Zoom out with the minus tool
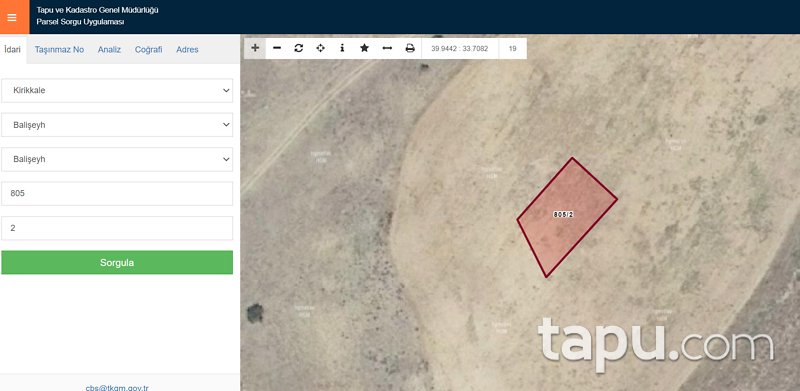 coord(277,48)
